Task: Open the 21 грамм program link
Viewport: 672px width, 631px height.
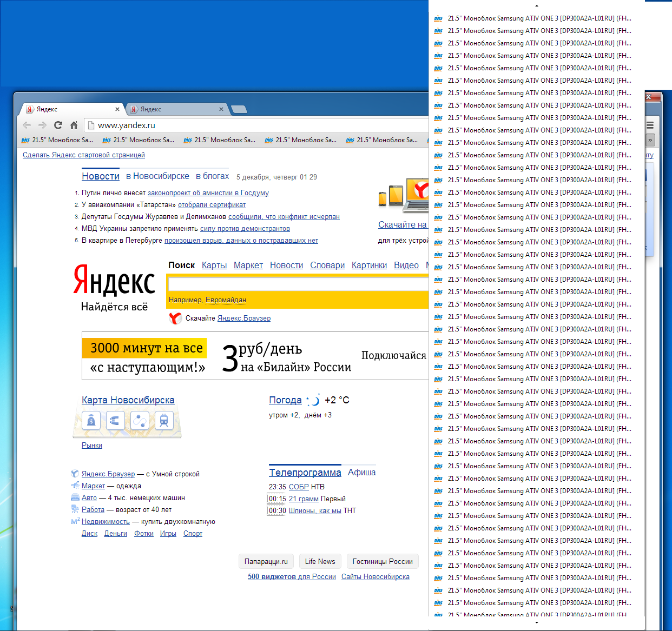Action: point(304,499)
